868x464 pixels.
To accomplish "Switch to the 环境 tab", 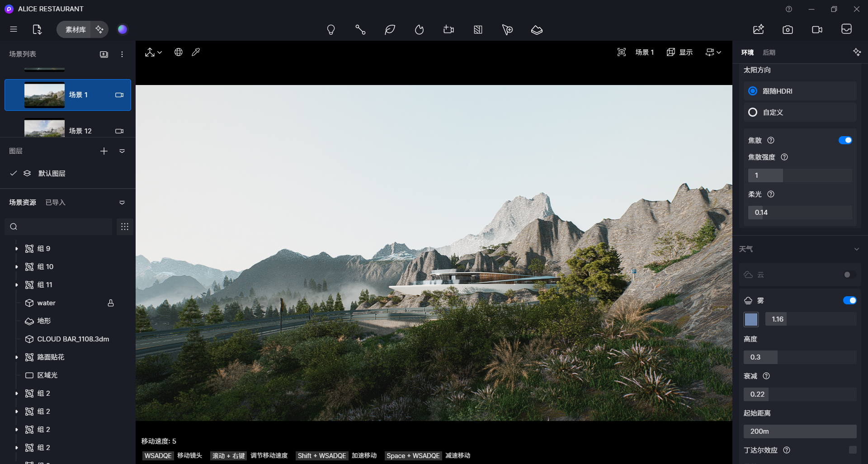I will 747,52.
